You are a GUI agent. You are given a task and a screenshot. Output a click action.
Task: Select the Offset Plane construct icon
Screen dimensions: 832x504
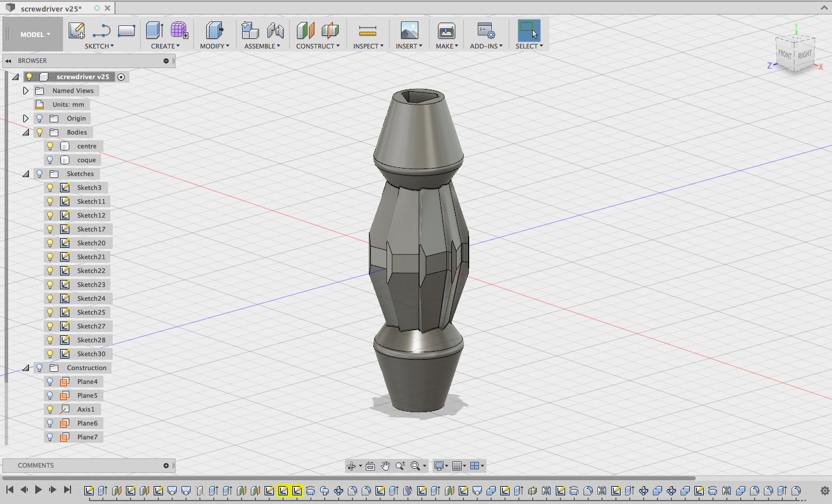(305, 30)
